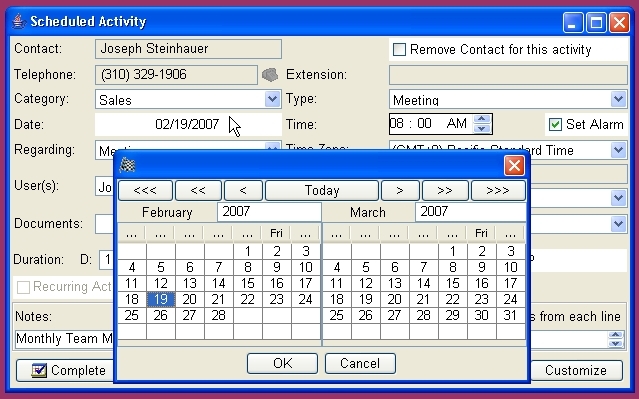Select February 28 in the calendar

[218, 315]
